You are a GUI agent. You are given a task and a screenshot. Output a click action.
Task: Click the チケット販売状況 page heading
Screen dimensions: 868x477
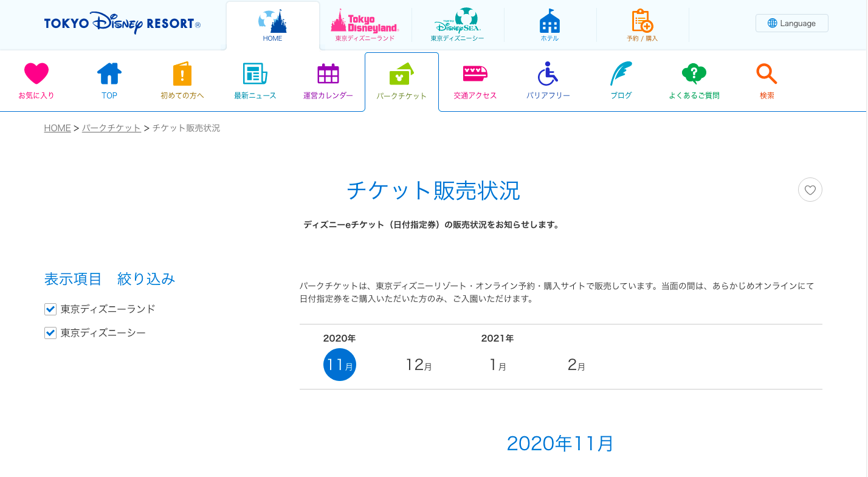tap(433, 191)
